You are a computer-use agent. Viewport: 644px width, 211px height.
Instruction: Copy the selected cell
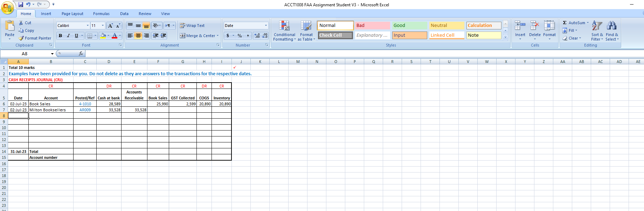pyautogui.click(x=26, y=30)
